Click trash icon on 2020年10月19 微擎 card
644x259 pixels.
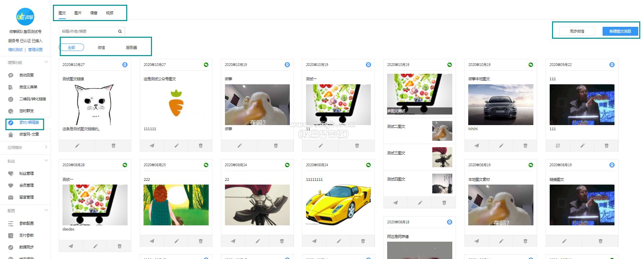click(x=276, y=146)
